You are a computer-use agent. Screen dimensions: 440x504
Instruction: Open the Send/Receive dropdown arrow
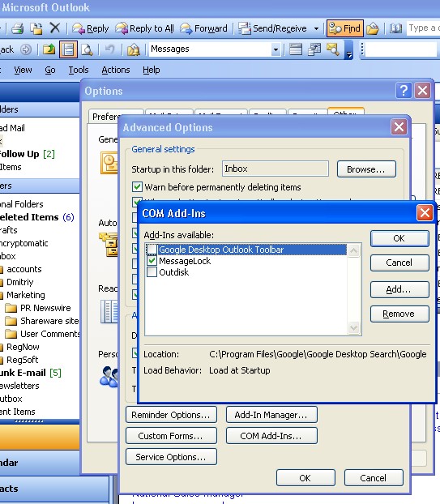316,28
